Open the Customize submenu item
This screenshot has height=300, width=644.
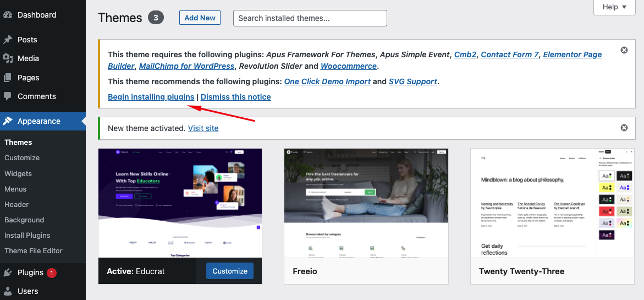click(x=22, y=157)
